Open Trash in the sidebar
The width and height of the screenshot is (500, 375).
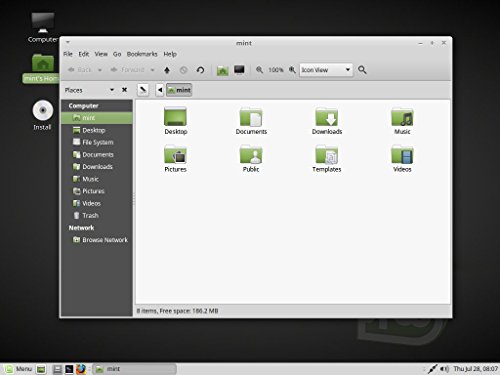point(97,216)
